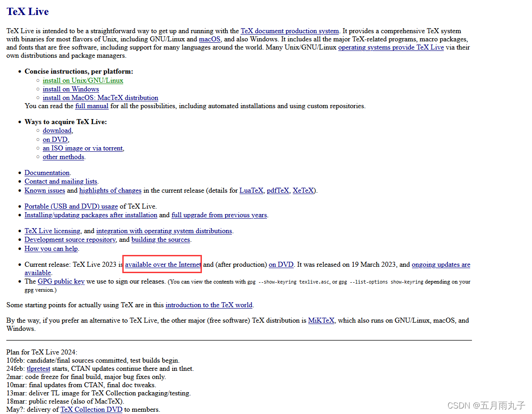Click full upgrade from previous years link

pyautogui.click(x=219, y=215)
